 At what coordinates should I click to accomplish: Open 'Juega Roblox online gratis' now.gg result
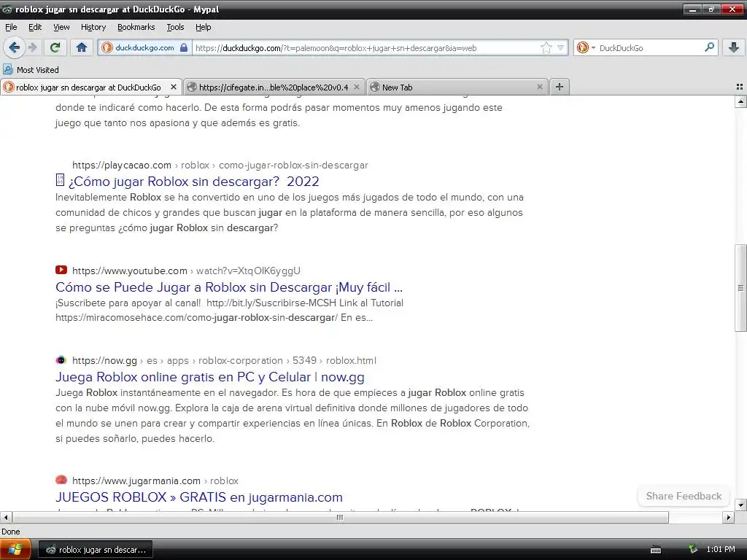210,377
